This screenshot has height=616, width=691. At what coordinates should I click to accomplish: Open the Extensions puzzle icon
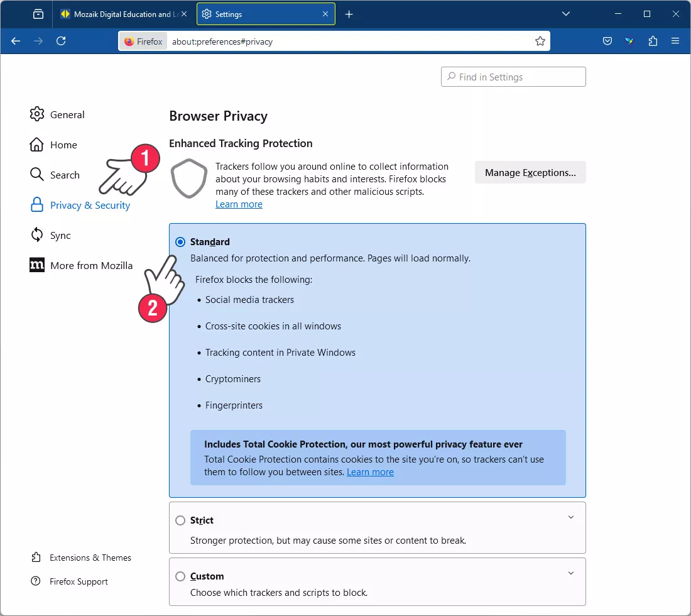point(653,41)
